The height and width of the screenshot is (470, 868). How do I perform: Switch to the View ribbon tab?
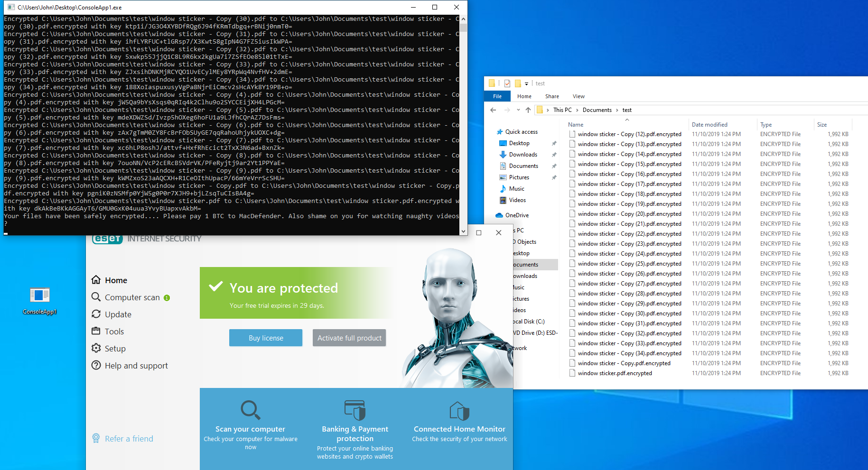tap(579, 96)
